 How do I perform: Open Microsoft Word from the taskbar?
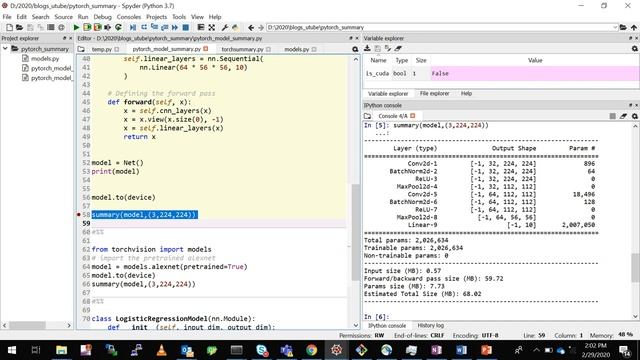[461, 350]
